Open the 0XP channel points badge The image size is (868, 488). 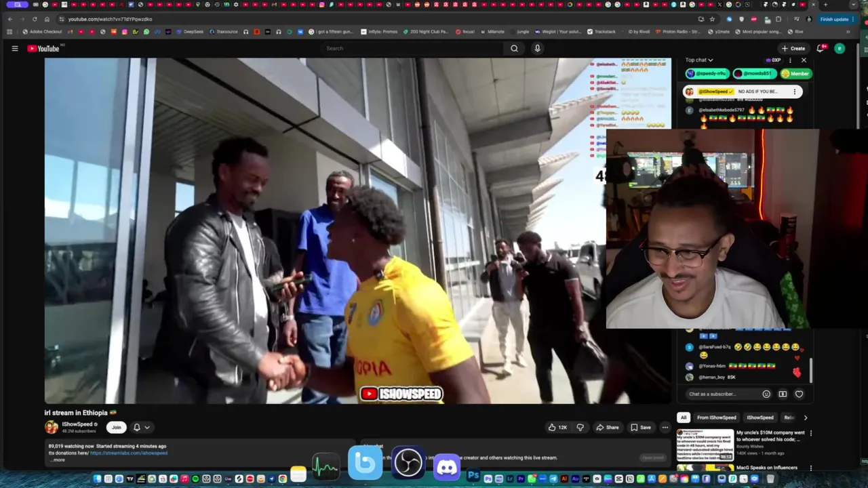tap(773, 60)
